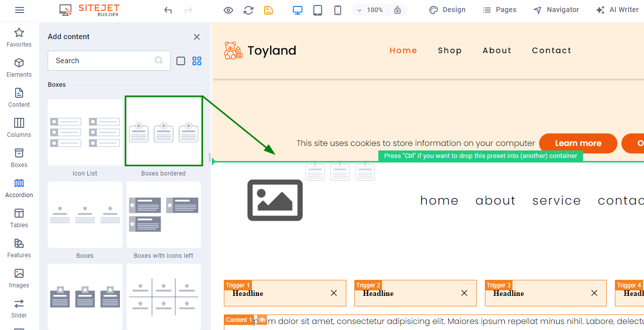644x330 pixels.
Task: Redo the last undone action
Action: [189, 10]
